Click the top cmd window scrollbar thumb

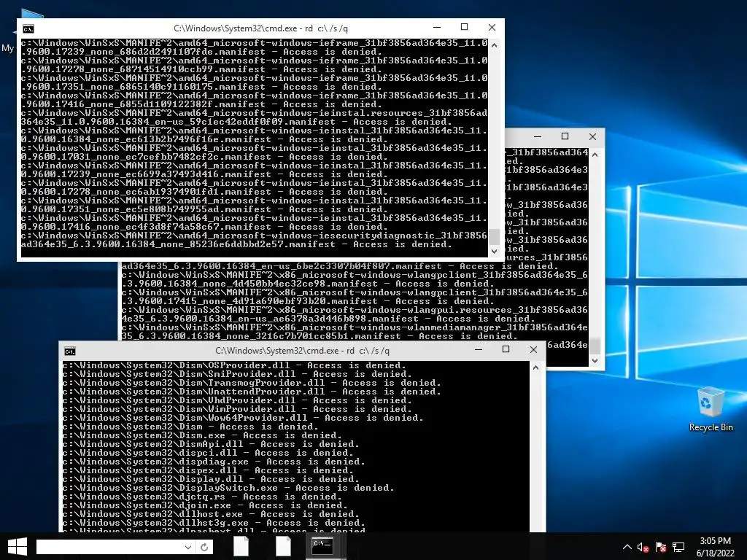pyautogui.click(x=494, y=237)
